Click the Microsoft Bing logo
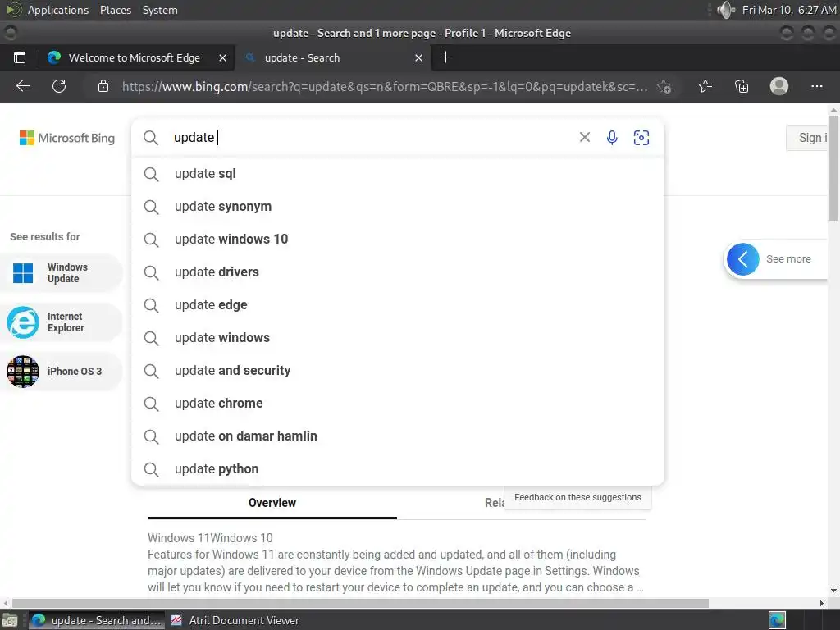 tap(67, 138)
